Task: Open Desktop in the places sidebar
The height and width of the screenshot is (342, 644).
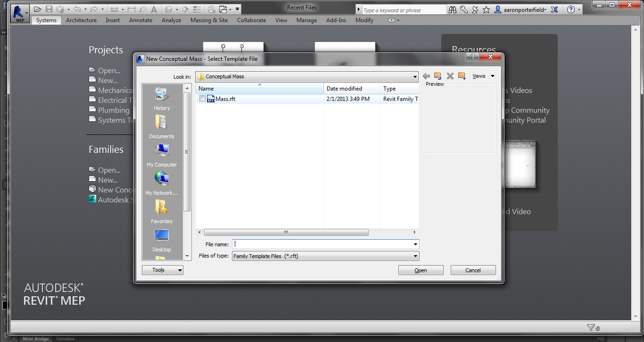Action: coord(162,241)
